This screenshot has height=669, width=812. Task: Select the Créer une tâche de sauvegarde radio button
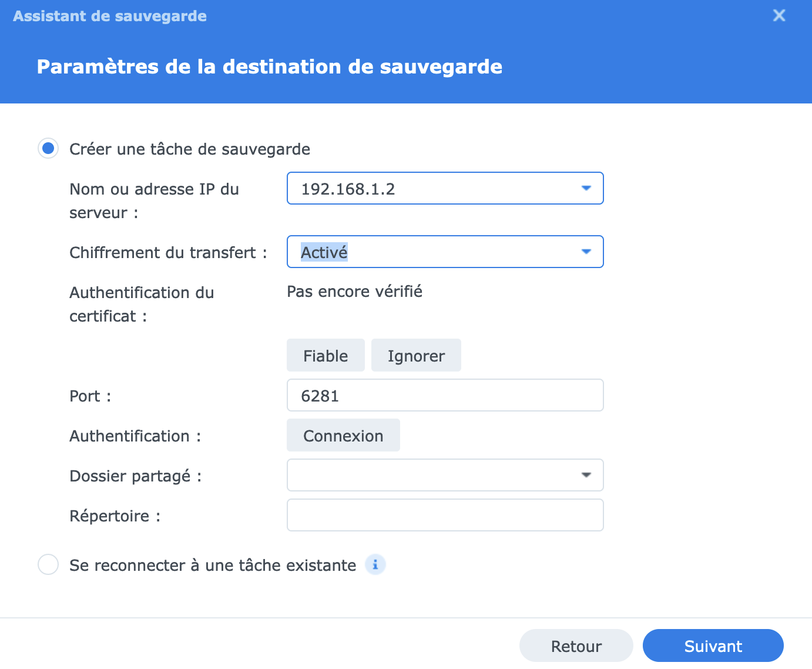point(48,149)
